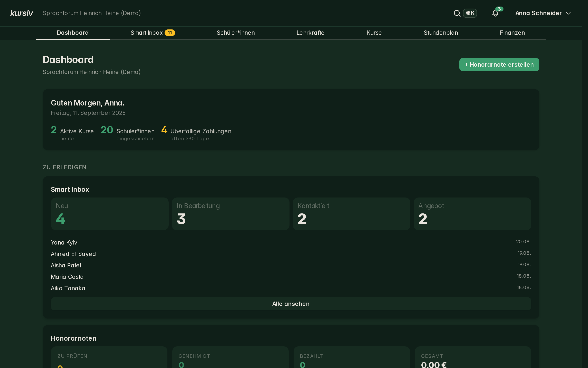Viewport: 588px width, 368px height.
Task: Go to the Finanzen tab
Action: click(512, 33)
